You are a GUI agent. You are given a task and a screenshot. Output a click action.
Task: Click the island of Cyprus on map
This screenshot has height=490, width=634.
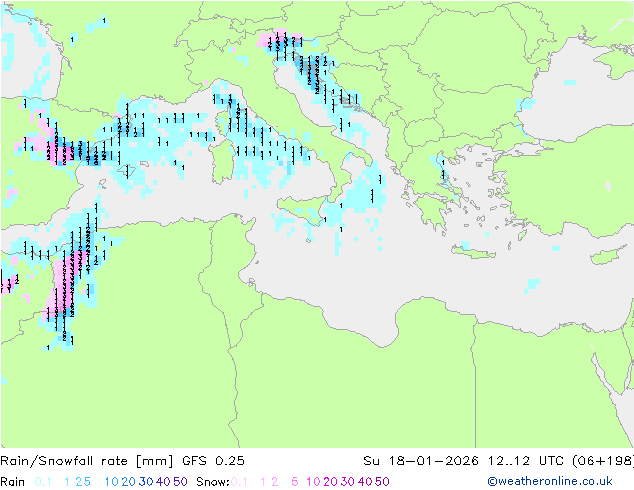pyautogui.click(x=609, y=256)
